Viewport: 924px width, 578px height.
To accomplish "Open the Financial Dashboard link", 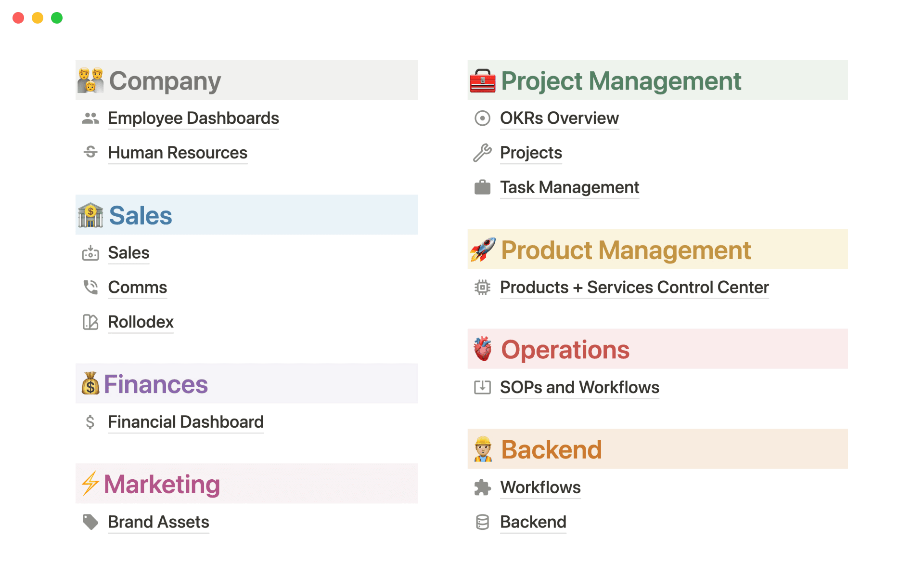I will 186,422.
